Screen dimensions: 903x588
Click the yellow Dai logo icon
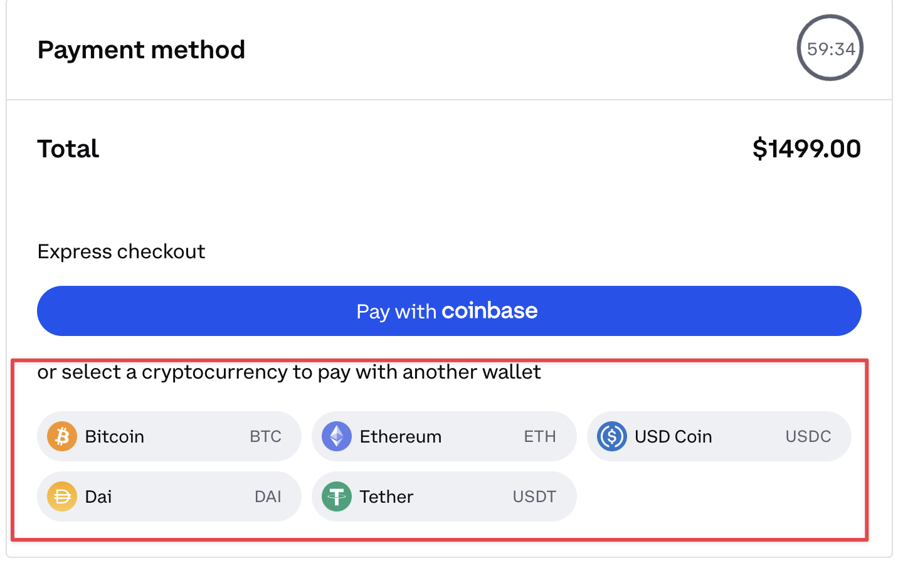point(62,496)
